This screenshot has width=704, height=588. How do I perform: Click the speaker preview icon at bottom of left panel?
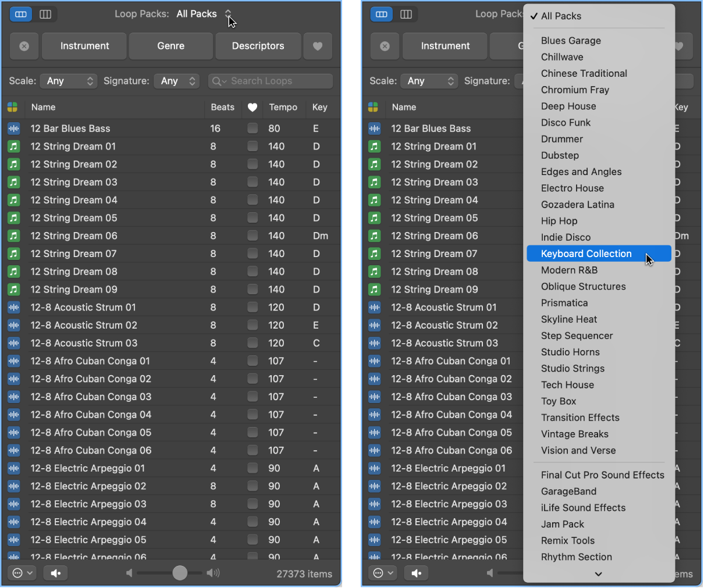pyautogui.click(x=55, y=573)
